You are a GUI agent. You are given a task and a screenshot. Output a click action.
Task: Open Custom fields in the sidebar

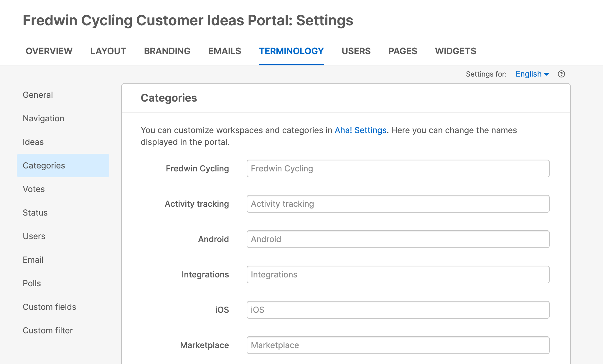(49, 307)
